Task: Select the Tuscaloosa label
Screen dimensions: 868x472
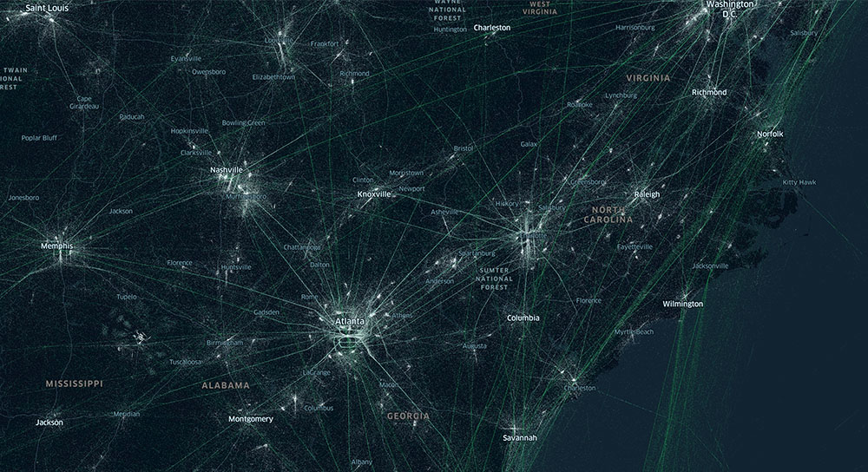Action: click(x=186, y=362)
